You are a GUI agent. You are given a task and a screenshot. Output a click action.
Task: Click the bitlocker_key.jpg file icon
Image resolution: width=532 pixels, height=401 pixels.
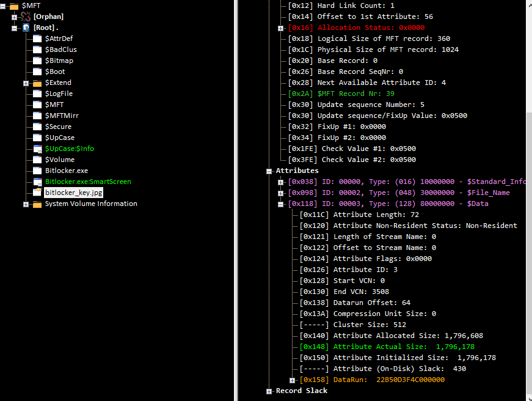[37, 193]
